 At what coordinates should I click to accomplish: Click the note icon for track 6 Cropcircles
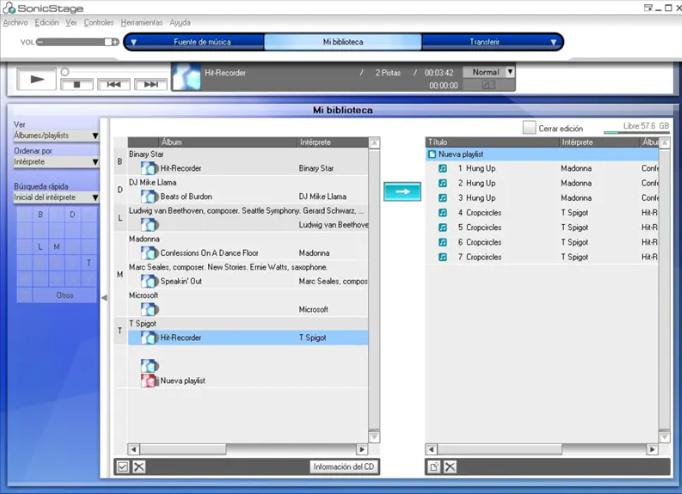pyautogui.click(x=443, y=242)
